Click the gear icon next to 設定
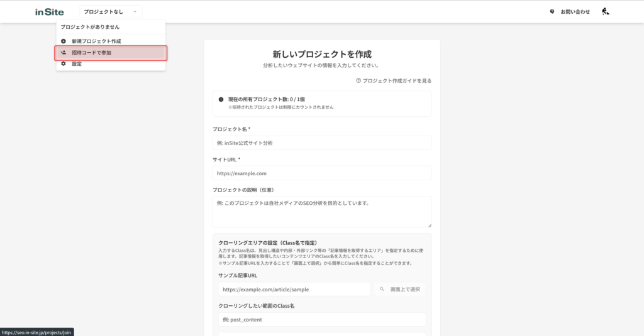644x336 pixels. click(64, 63)
